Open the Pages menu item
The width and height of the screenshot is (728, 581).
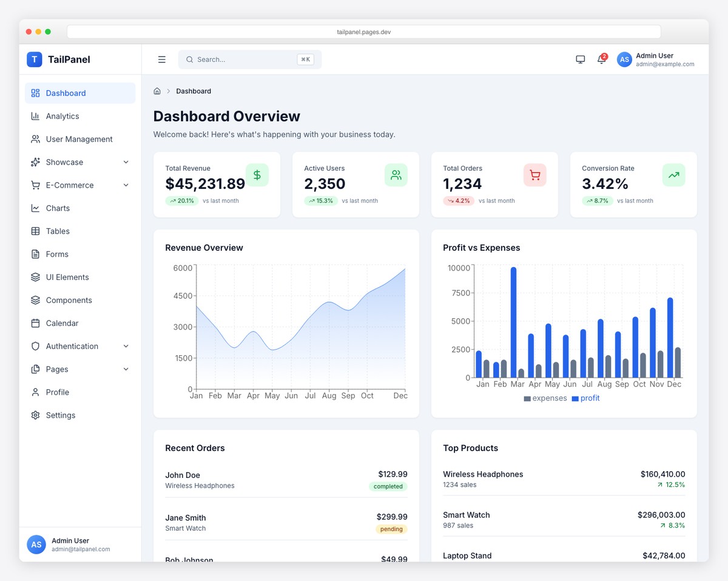click(x=57, y=369)
